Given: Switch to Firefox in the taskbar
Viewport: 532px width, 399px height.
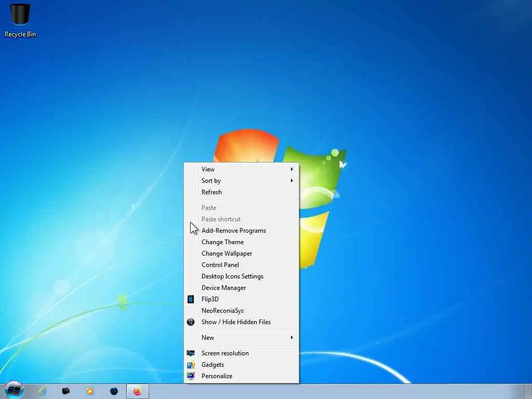Looking at the screenshot, I should 137,392.
